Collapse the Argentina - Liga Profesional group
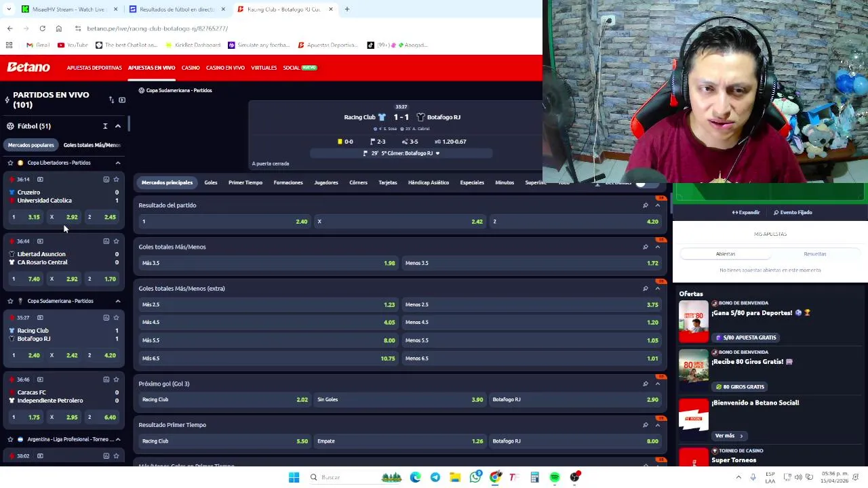This screenshot has height=488, width=868. click(117, 439)
